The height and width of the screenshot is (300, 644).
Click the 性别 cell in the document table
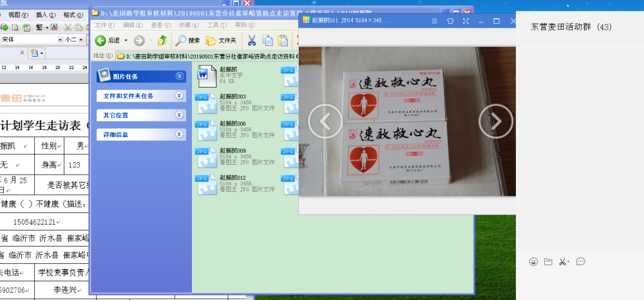[x=50, y=145]
